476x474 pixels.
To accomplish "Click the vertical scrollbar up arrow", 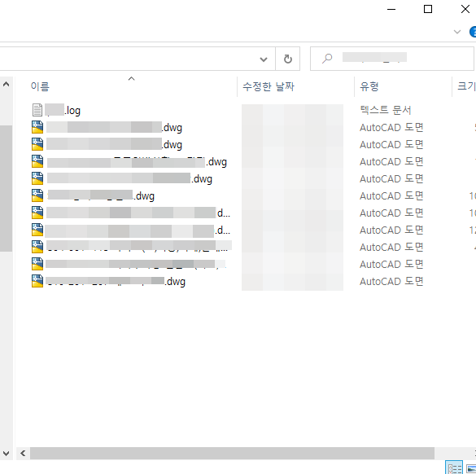I will (6, 84).
